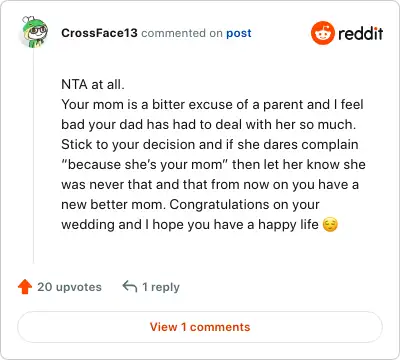Viewport: 400px width, 360px height.
Task: Click the relieved face emoji
Action: pyautogui.click(x=330, y=225)
